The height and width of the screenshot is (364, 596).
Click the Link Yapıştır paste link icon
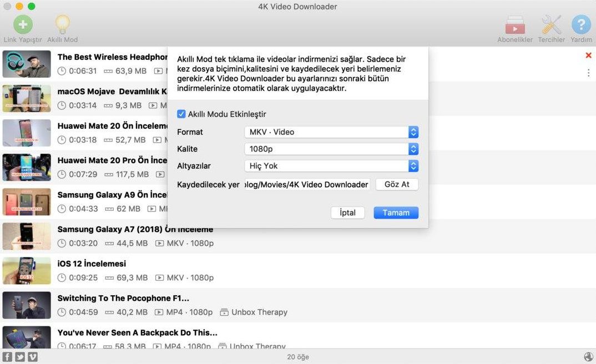[23, 25]
